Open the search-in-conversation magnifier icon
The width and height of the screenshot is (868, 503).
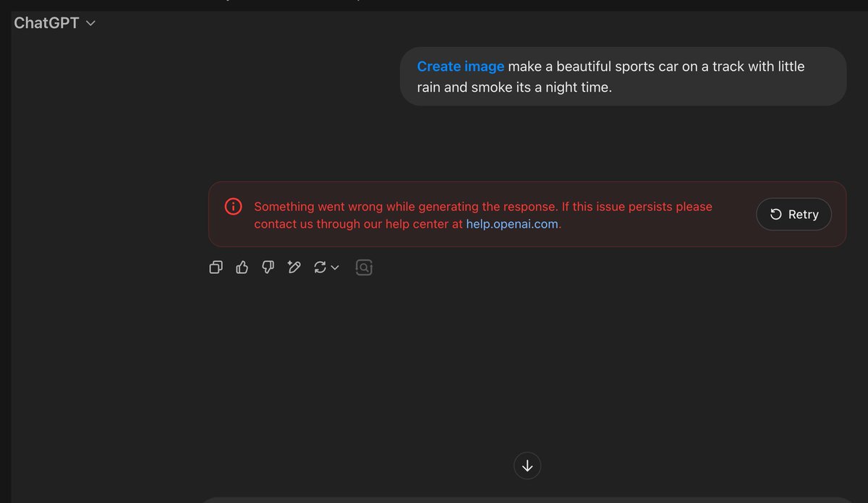tap(364, 267)
